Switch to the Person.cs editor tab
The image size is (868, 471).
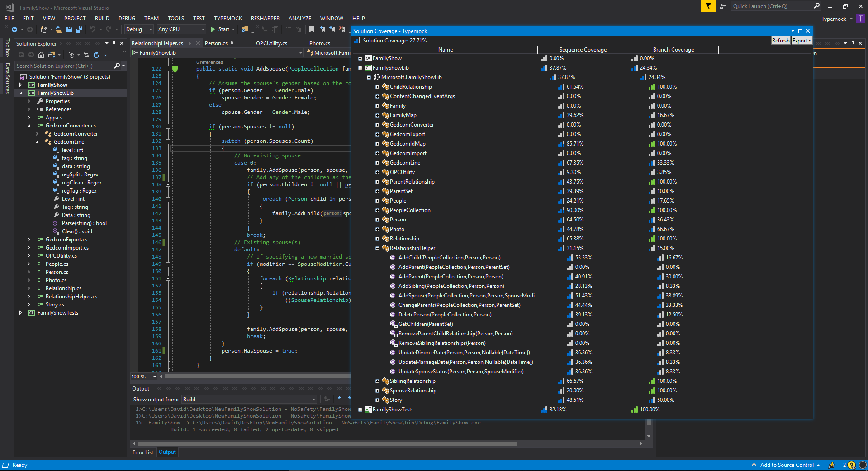tap(216, 43)
